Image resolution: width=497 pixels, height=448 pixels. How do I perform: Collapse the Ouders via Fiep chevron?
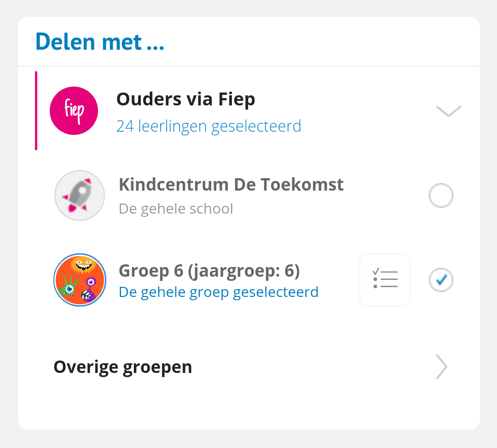(x=449, y=111)
